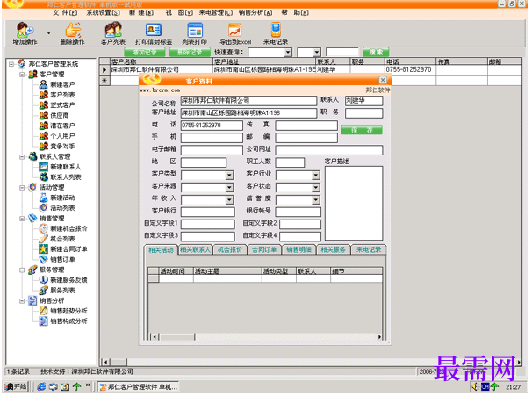
Task: Open 机会列表 in the tree
Action: [x=62, y=239]
